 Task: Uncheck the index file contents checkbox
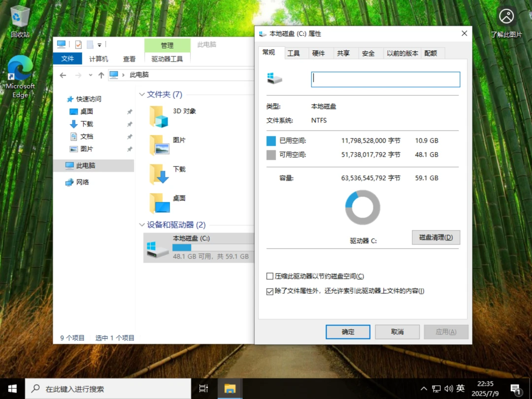point(270,291)
